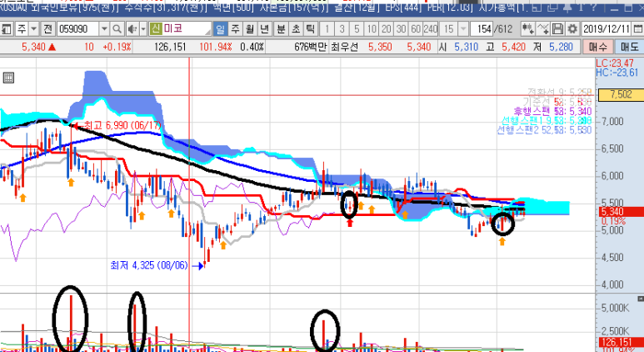Click the HC:-23,61 value

(617, 73)
